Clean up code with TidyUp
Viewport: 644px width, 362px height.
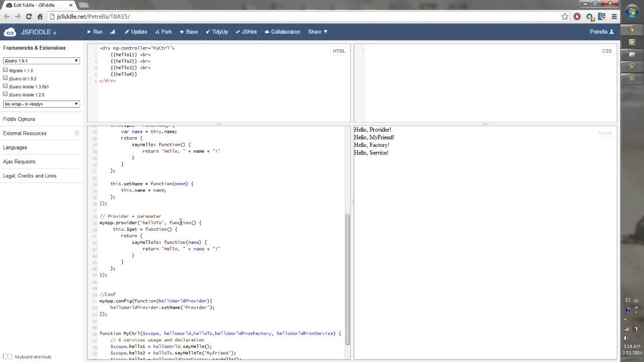point(217,32)
